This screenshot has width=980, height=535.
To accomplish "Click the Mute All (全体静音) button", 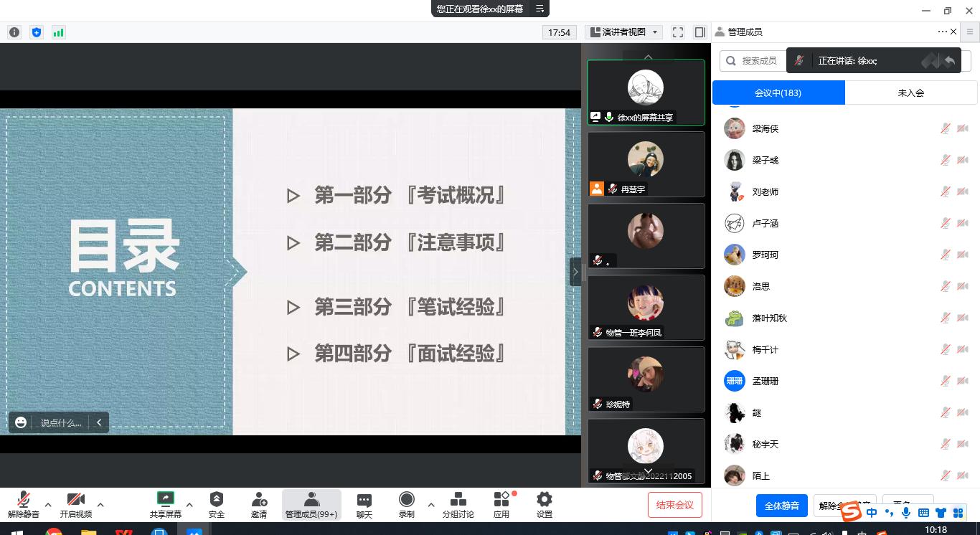I will point(781,506).
